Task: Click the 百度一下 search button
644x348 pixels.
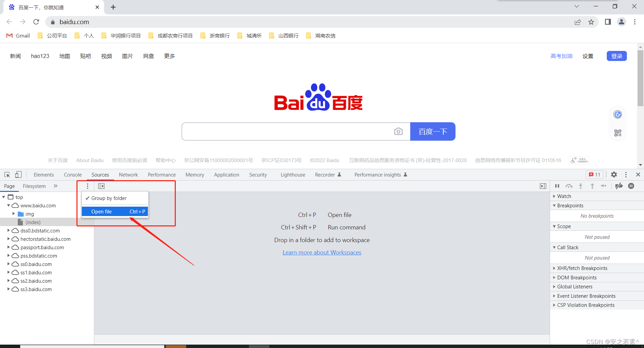Action: 433,131
